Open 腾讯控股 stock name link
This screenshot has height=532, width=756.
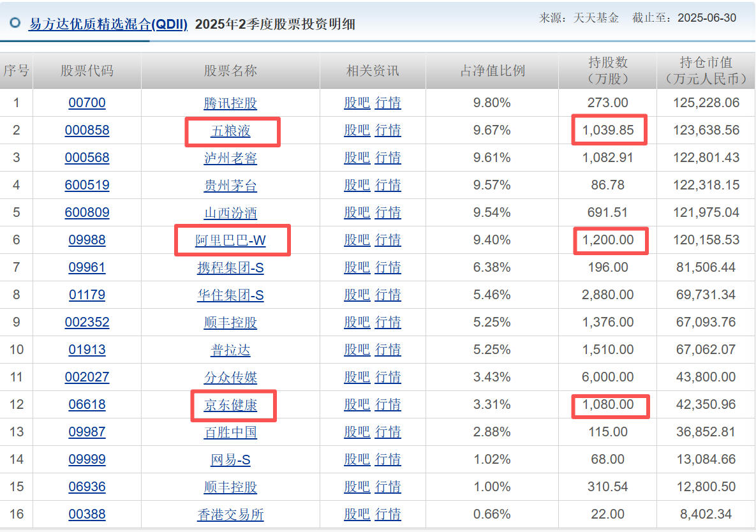(230, 103)
